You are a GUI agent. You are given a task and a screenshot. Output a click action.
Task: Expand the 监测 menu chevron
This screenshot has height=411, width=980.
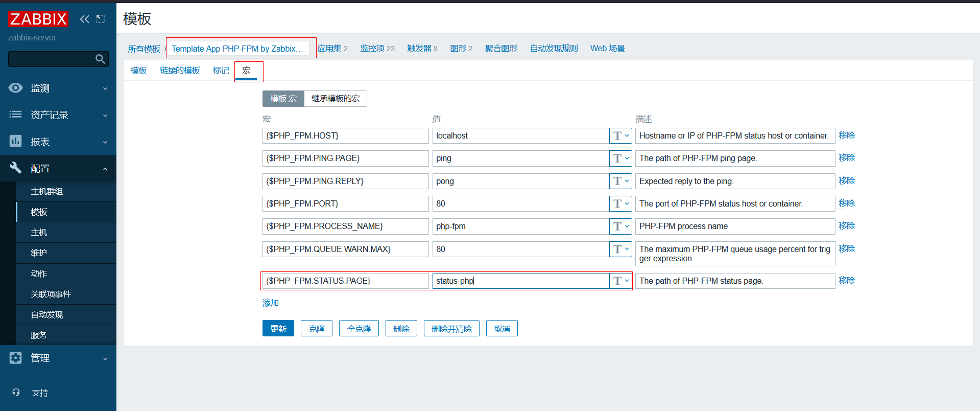(105, 88)
